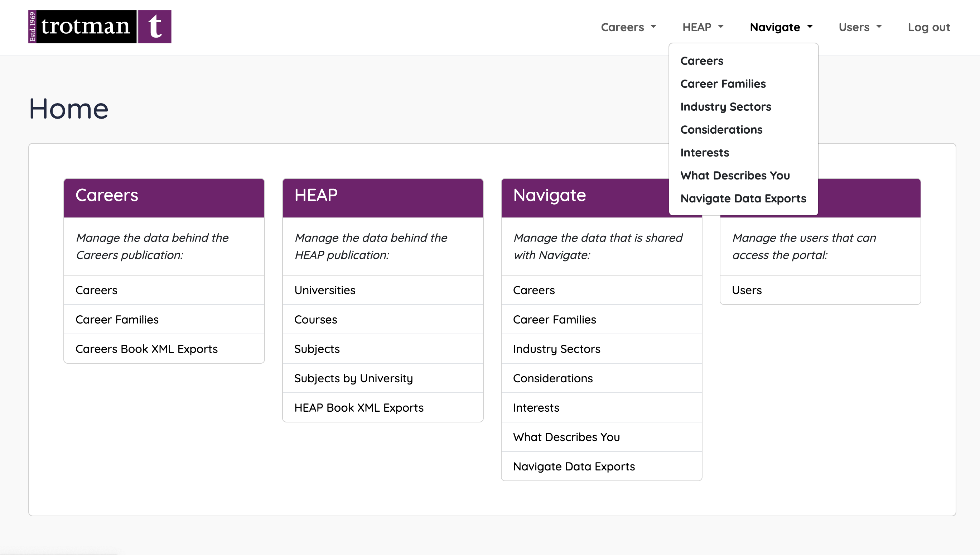
Task: Open Users in the Users card
Action: pos(820,290)
